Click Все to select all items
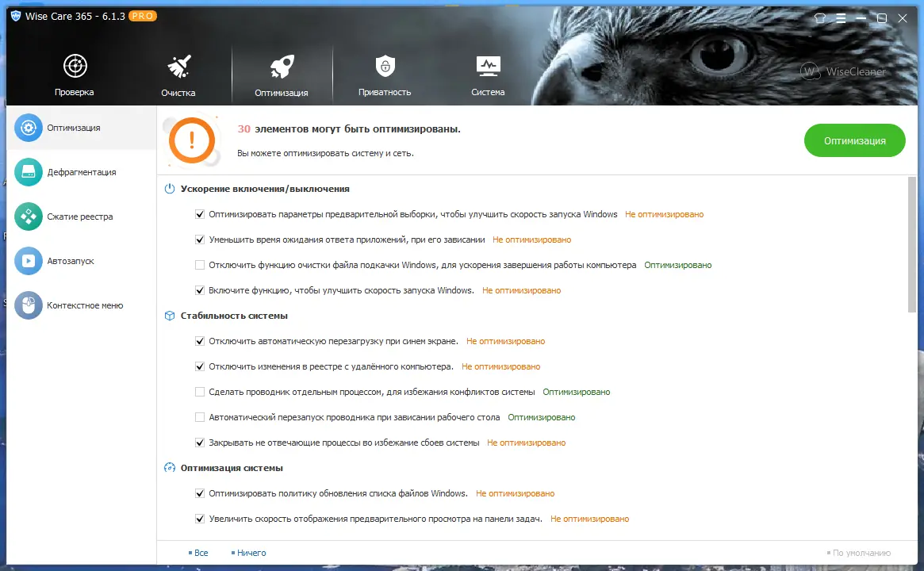 point(201,552)
